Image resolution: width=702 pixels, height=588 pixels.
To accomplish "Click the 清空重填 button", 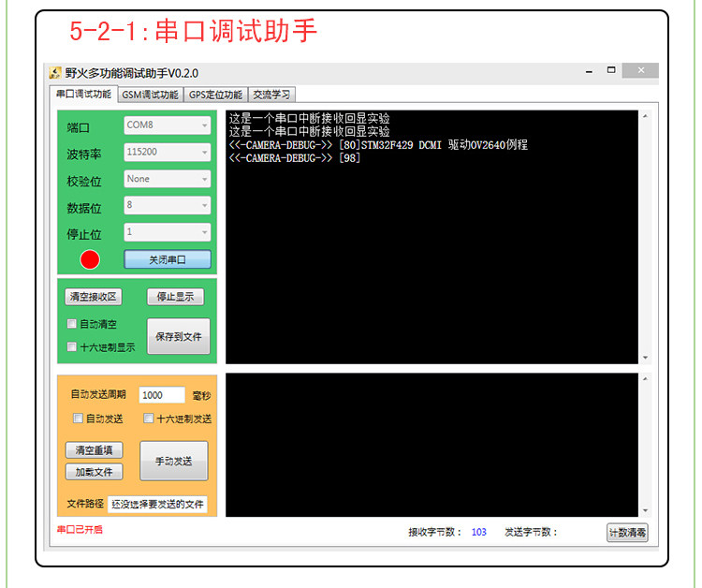I will click(x=94, y=450).
